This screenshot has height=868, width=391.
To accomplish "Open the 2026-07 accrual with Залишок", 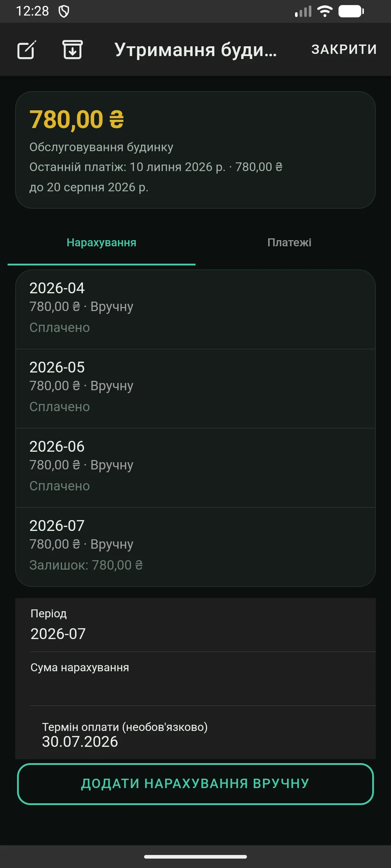I will coord(195,547).
